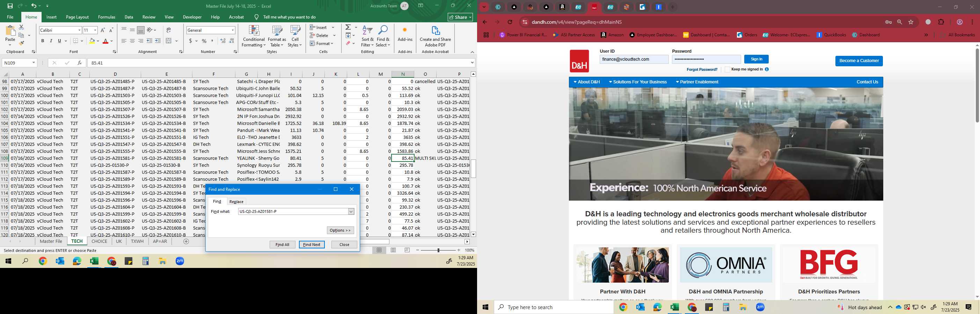
Task: Switch to Page Layout view in status bar
Action: pyautogui.click(x=393, y=250)
